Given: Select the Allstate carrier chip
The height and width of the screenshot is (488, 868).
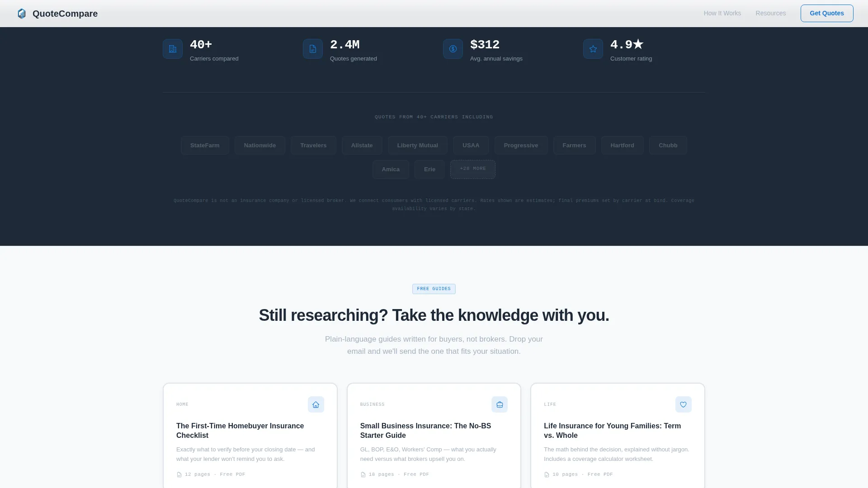Looking at the screenshot, I should [x=362, y=145].
